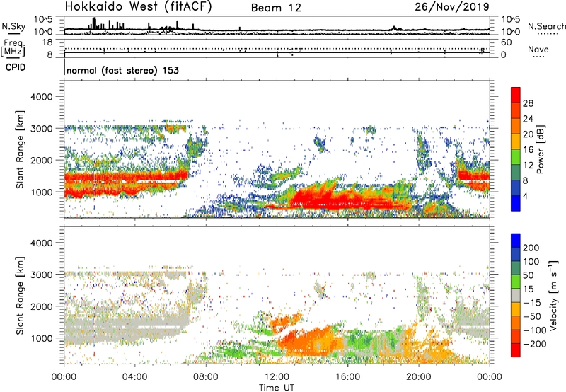Click the "Velocity [m s-1]" colorbar title
The width and height of the screenshot is (566, 392).
554,296
